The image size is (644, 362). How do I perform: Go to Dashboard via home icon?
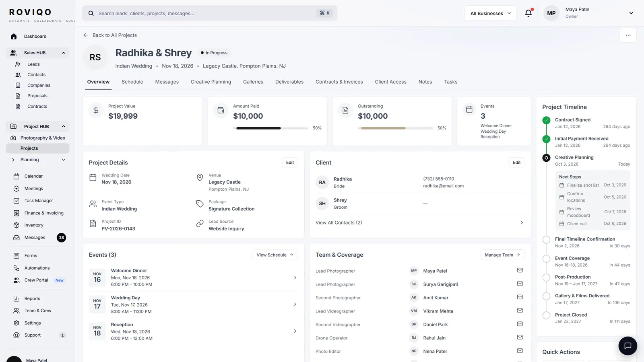(14, 36)
